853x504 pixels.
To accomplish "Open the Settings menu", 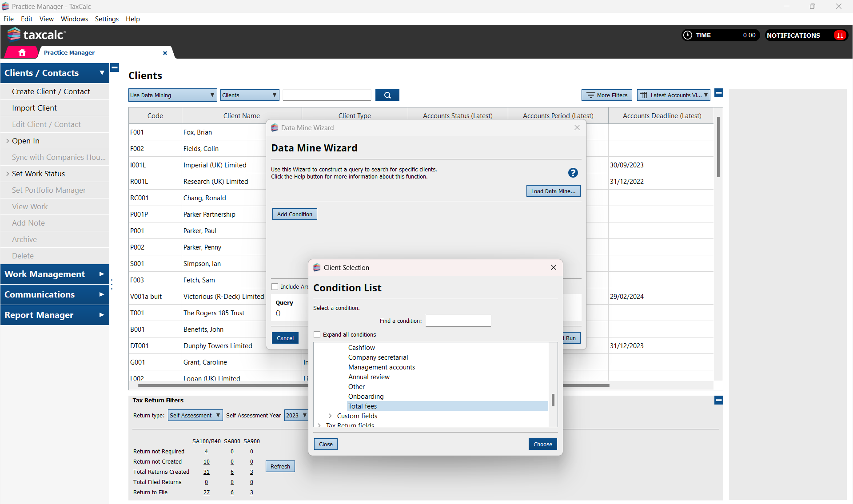I will [x=107, y=19].
